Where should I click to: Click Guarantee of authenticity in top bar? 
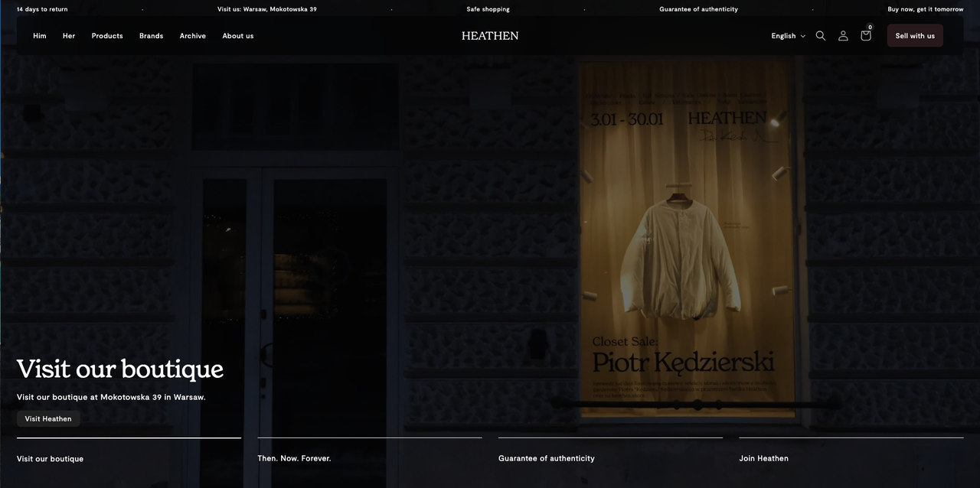pyautogui.click(x=699, y=9)
